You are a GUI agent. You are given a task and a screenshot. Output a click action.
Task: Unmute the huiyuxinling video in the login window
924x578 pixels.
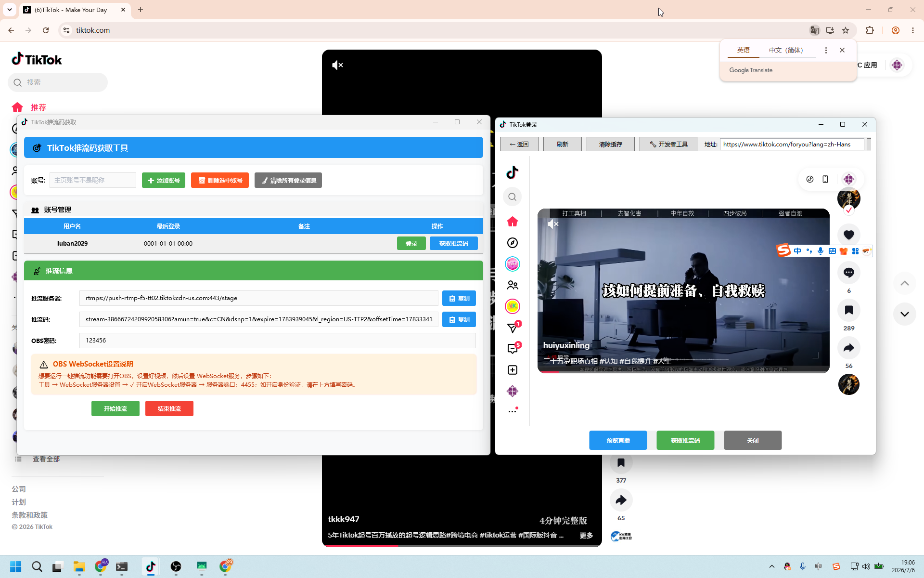pos(553,224)
